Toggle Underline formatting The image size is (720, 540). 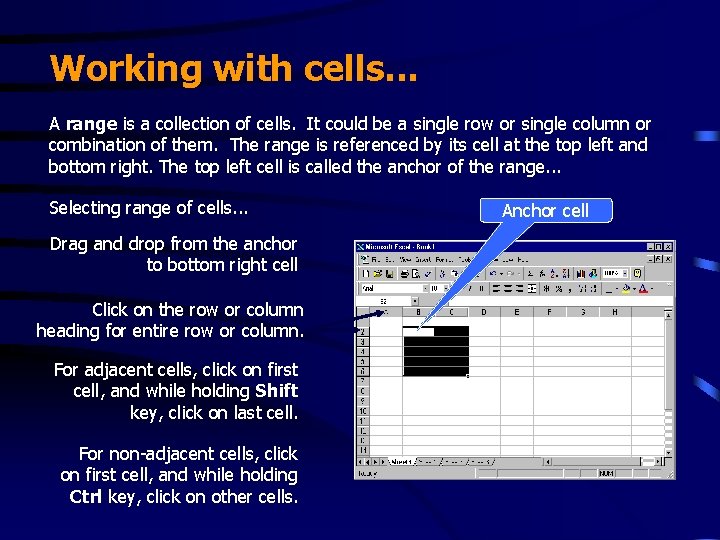(x=481, y=288)
